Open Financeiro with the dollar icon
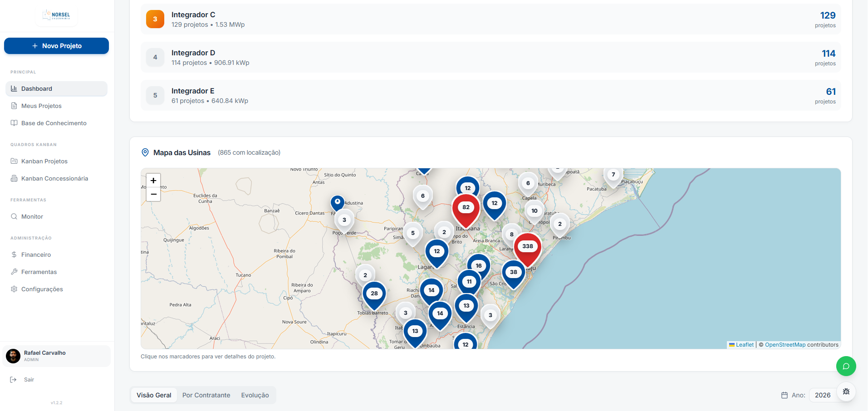 pyautogui.click(x=14, y=254)
